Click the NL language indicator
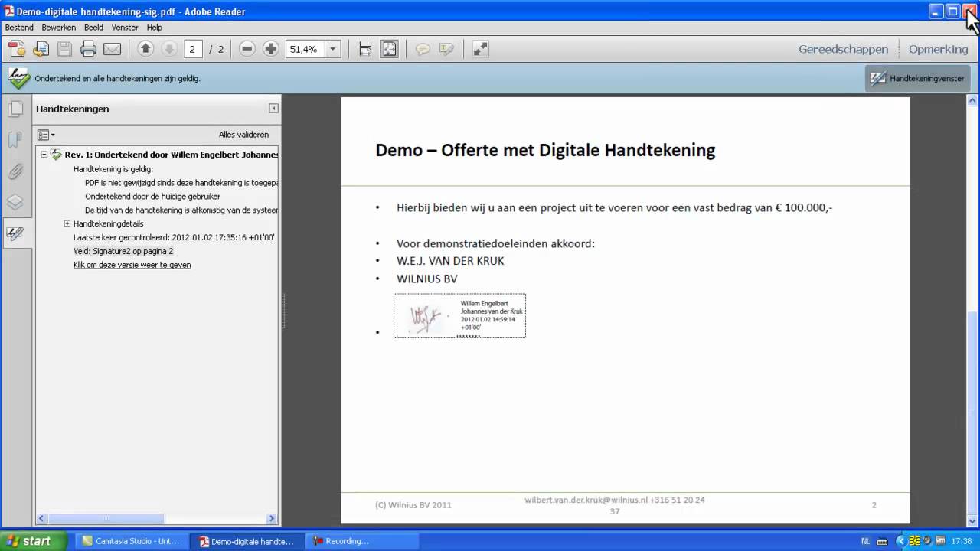This screenshot has width=980, height=551. 866,541
